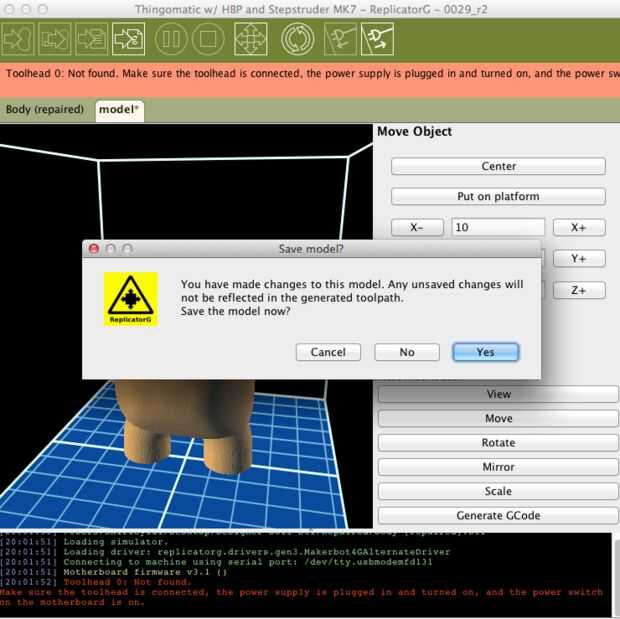Image resolution: width=620 pixels, height=619 pixels.
Task: Choose No in the Save model dialog
Action: 407,352
